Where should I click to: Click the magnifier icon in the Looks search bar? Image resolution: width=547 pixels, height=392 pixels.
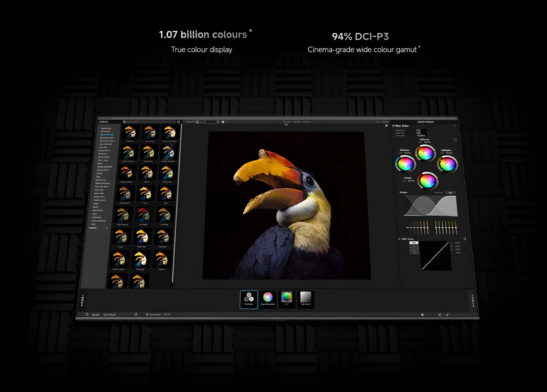(x=124, y=122)
